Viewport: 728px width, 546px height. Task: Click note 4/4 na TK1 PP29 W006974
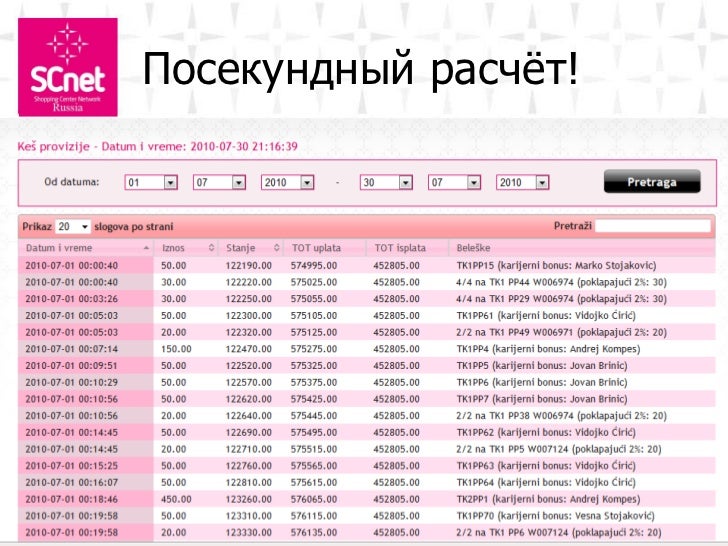click(561, 299)
